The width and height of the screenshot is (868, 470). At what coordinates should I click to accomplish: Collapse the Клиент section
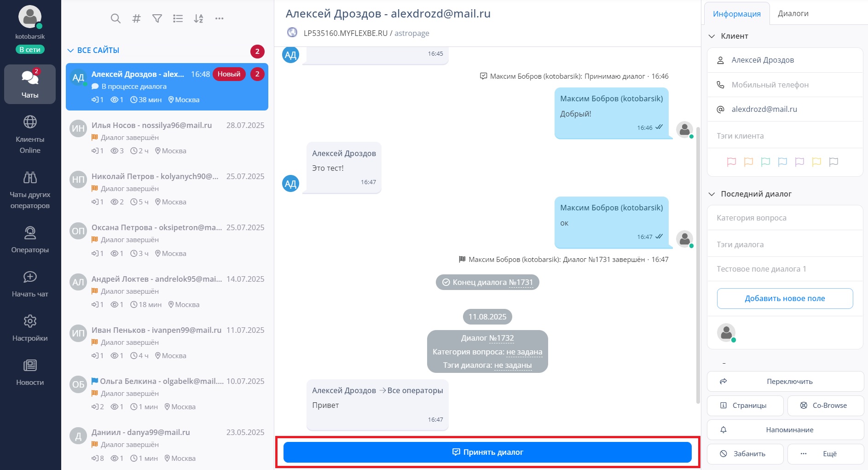coord(712,36)
